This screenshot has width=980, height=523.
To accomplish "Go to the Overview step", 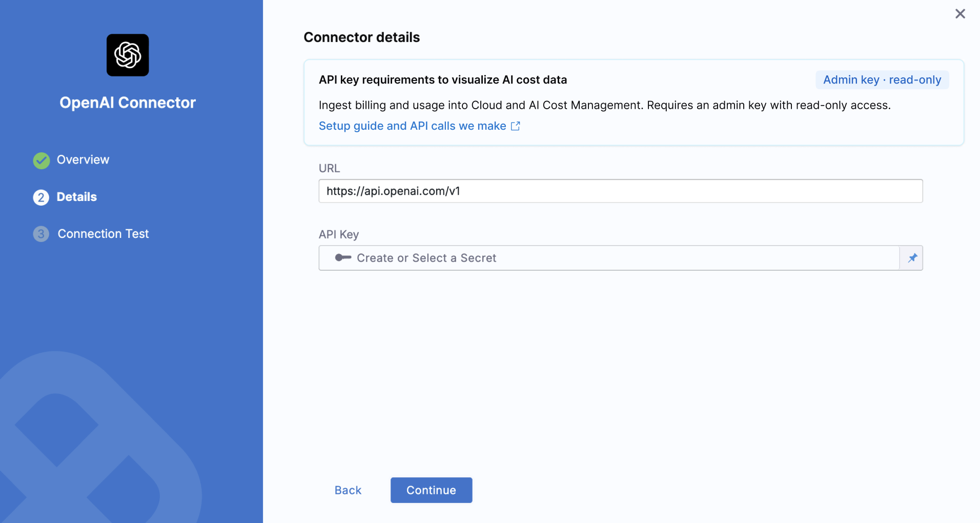I will pyautogui.click(x=83, y=159).
